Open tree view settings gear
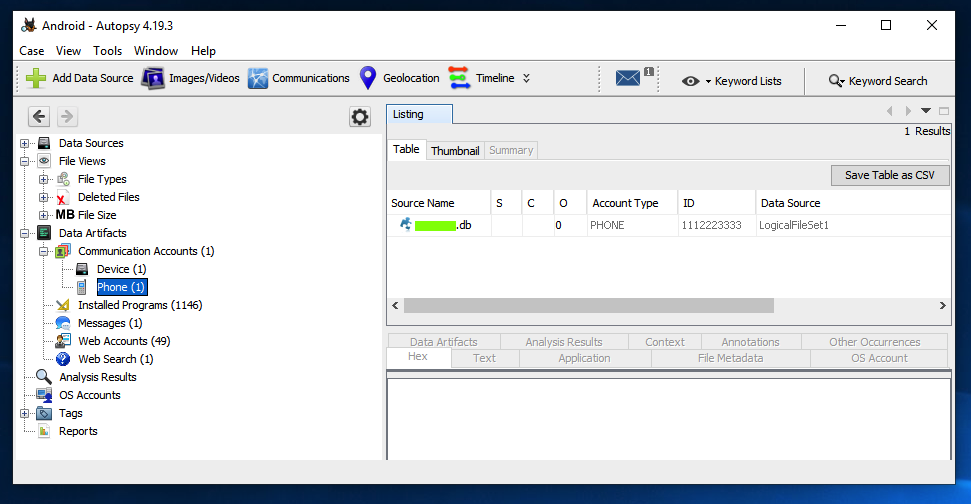Screen dimensions: 971x504 point(360,116)
